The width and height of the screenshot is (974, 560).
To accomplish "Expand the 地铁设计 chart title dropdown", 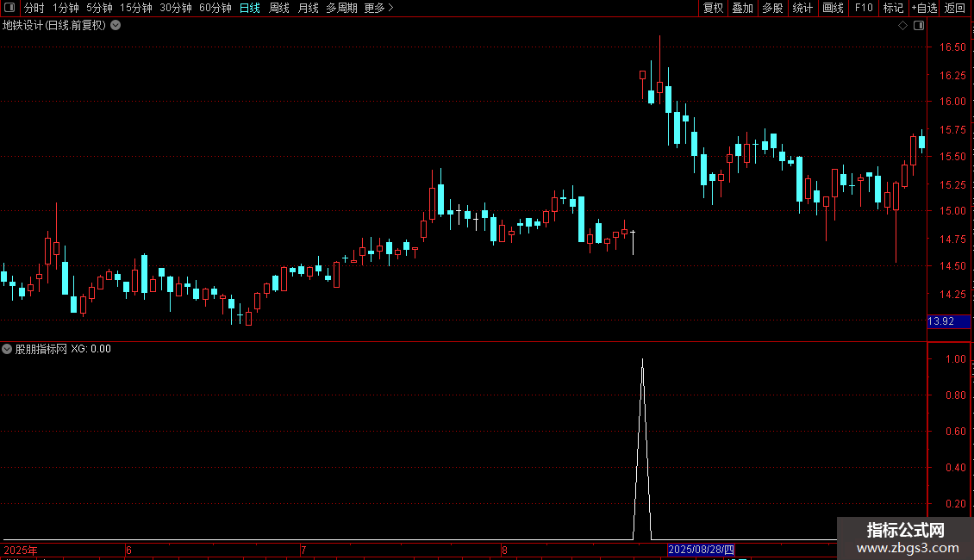I will click(116, 26).
